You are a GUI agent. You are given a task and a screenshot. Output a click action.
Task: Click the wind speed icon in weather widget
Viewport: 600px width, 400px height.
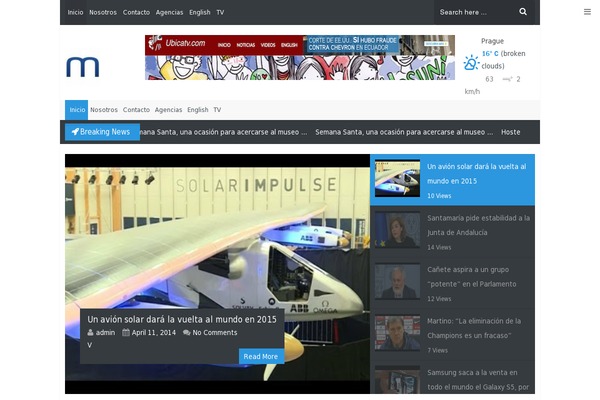(x=507, y=79)
